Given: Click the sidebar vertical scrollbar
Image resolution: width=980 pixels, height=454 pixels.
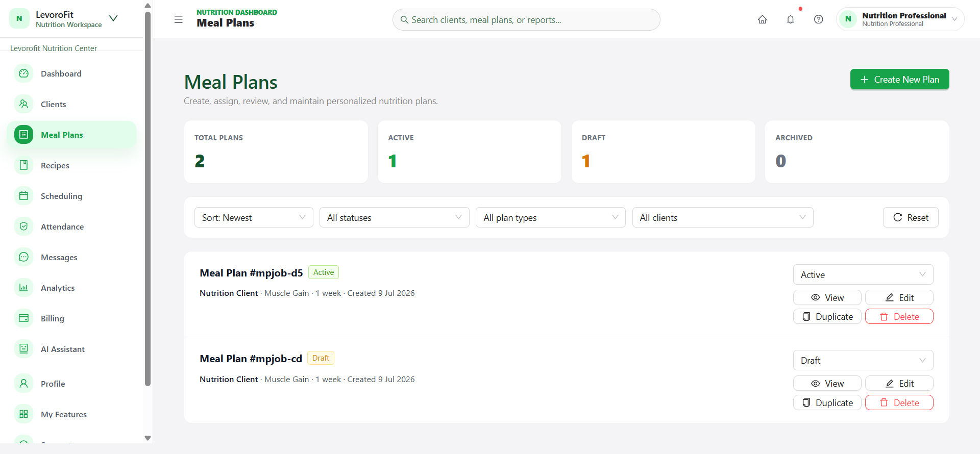Looking at the screenshot, I should [148, 199].
